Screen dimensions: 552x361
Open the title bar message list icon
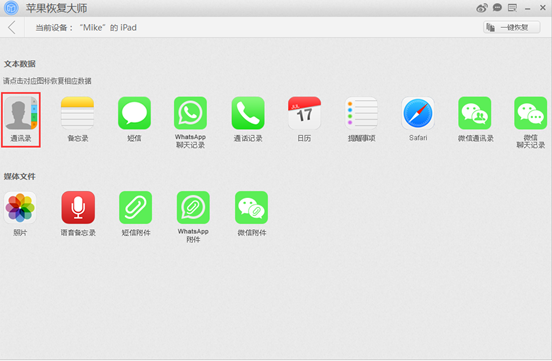pos(512,8)
